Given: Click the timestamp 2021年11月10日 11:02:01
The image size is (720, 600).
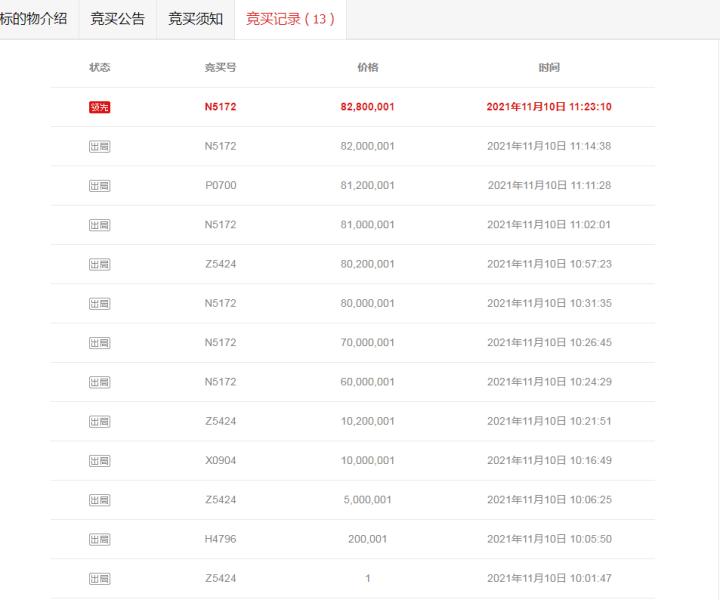Looking at the screenshot, I should click(549, 225).
